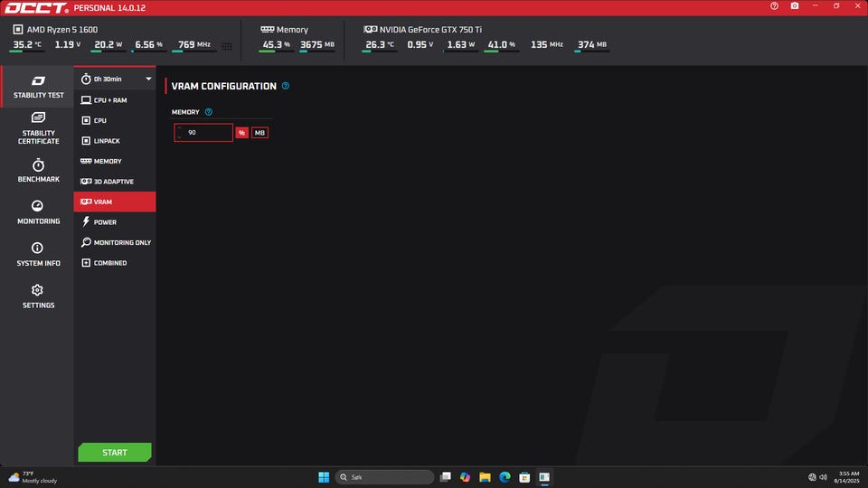Click the help icon in title bar
The image size is (868, 488).
click(774, 6)
